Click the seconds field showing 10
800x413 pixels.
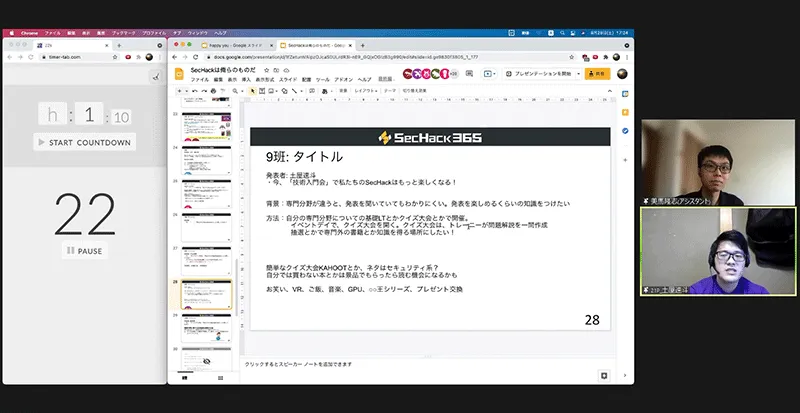pos(121,117)
